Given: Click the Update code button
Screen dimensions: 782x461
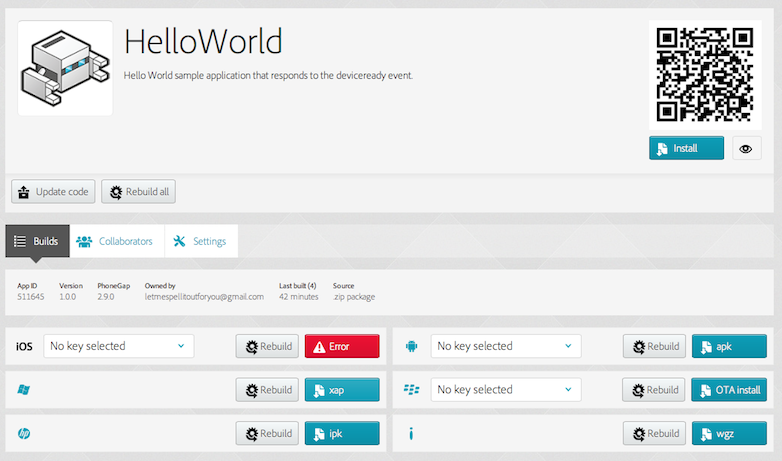Looking at the screenshot, I should pos(53,192).
